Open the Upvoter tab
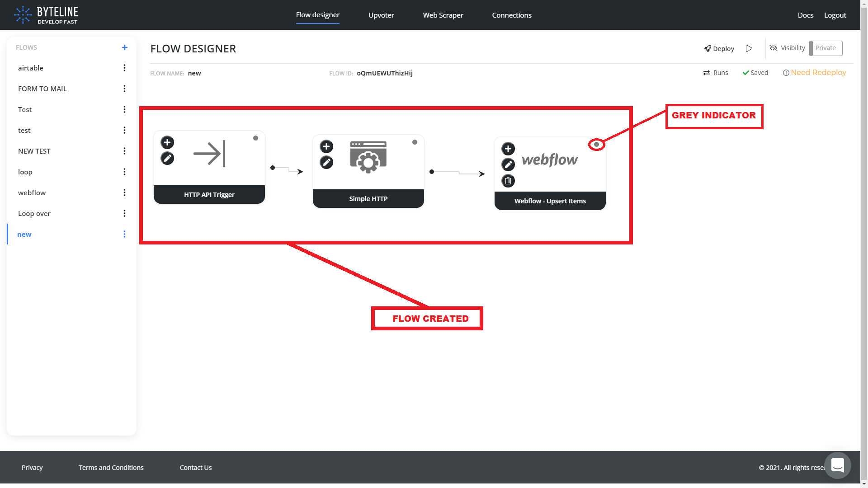This screenshot has width=868, height=488. [381, 15]
